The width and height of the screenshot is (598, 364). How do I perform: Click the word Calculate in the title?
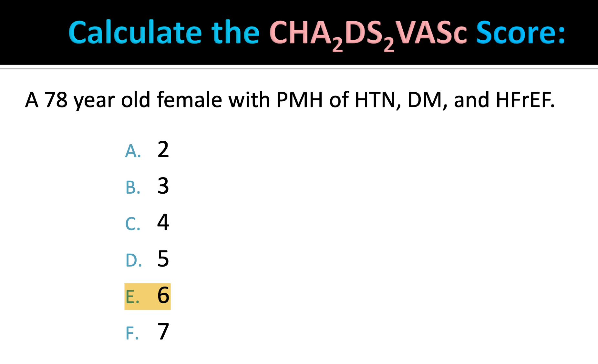[x=135, y=33]
